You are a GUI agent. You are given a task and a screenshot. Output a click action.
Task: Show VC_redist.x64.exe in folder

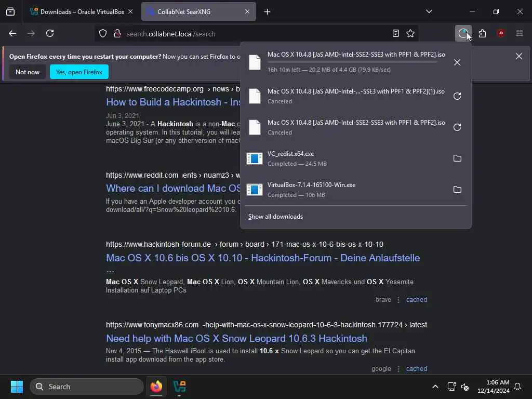tap(457, 158)
